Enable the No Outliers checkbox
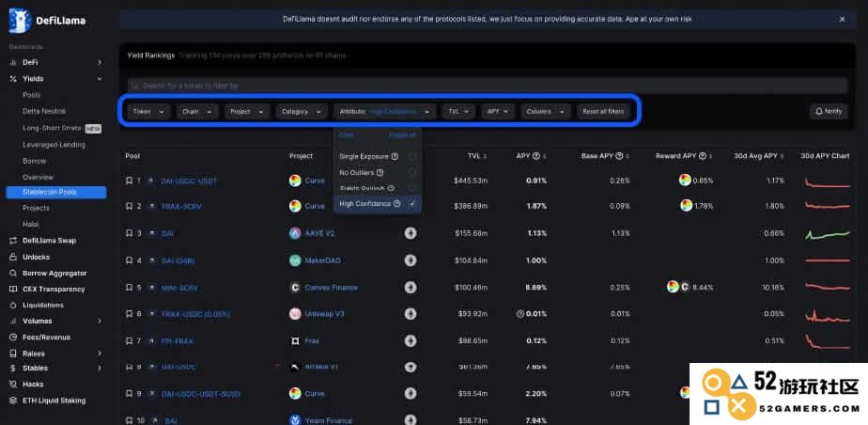The height and width of the screenshot is (425, 868). [x=412, y=173]
